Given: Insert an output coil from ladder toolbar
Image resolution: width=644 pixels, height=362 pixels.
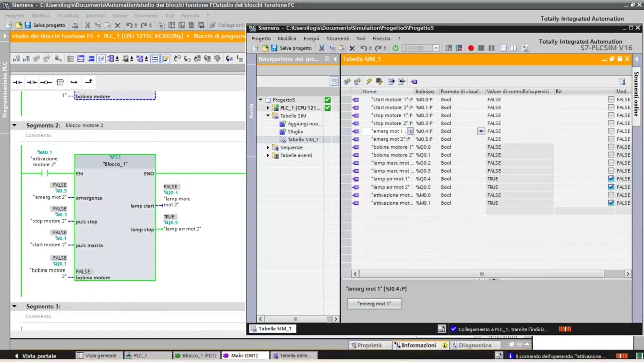Looking at the screenshot, I should point(46,82).
